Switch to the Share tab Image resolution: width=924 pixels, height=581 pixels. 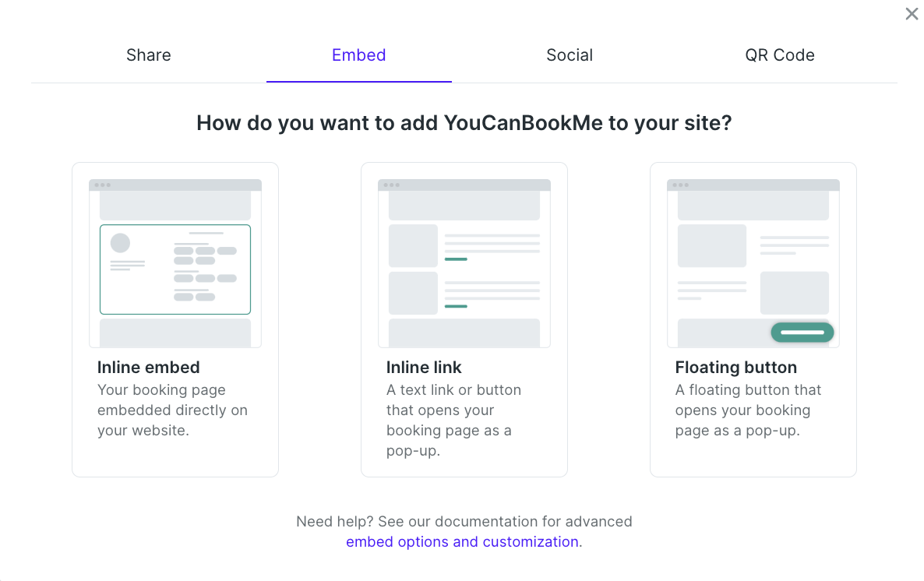[x=149, y=55]
